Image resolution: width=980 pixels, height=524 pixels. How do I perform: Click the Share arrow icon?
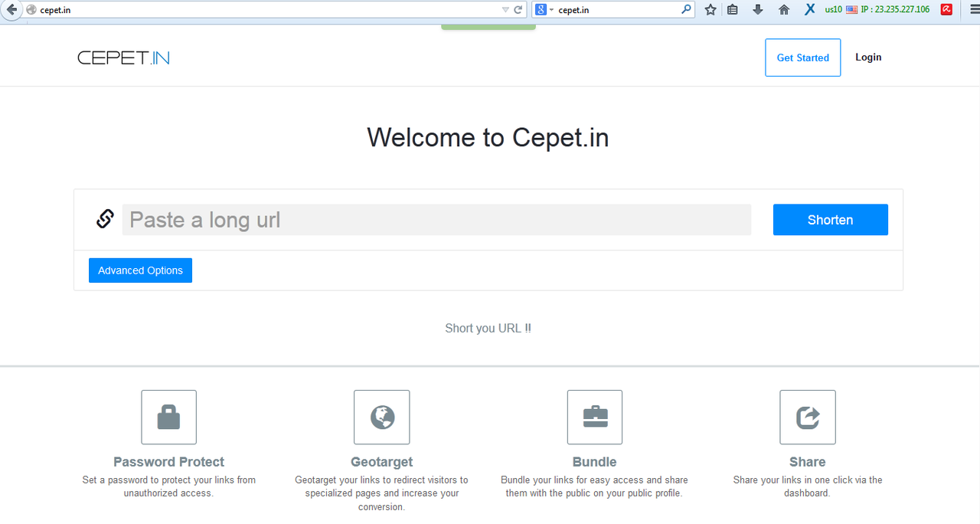pos(808,418)
